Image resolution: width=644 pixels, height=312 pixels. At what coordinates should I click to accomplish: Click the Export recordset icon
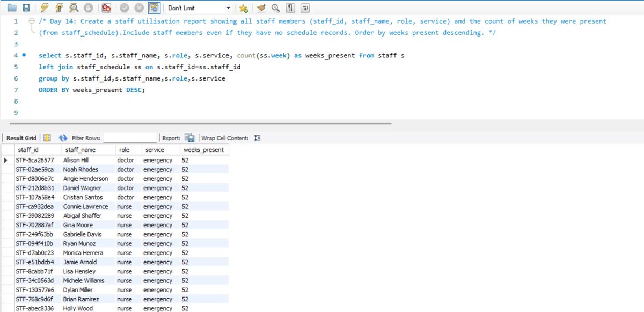[189, 137]
